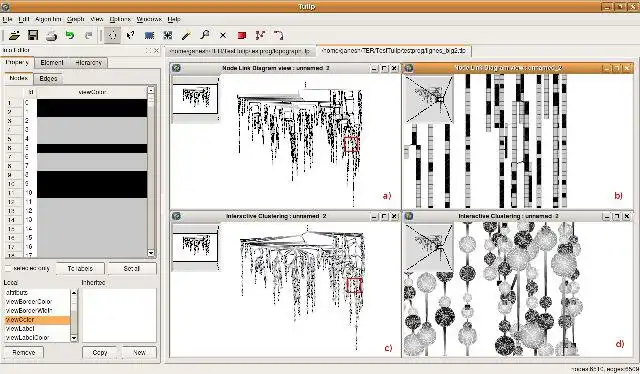Image resolution: width=640 pixels, height=374 pixels.
Task: Click node table scrollbar up arrow
Action: coord(151,90)
